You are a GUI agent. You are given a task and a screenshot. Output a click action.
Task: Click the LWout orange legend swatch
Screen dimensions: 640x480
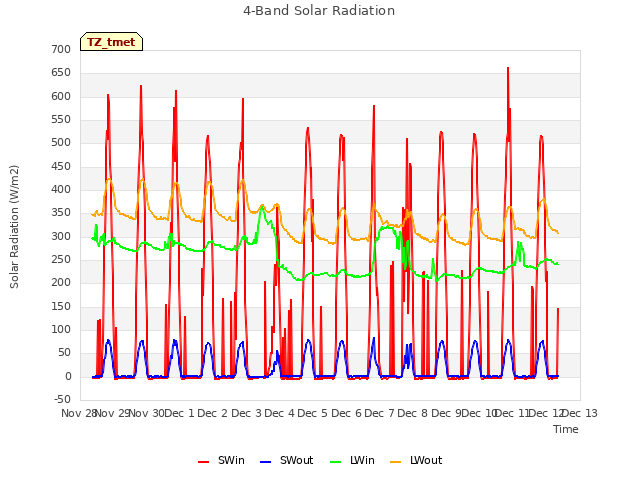coord(396,462)
